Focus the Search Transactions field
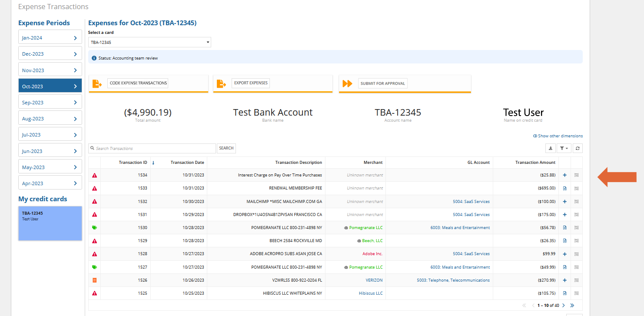This screenshot has width=644, height=316. click(152, 148)
